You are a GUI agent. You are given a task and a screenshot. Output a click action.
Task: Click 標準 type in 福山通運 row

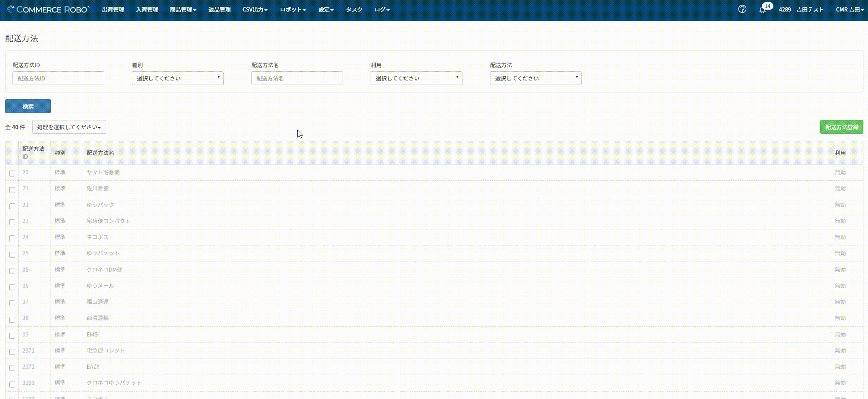tap(60, 302)
